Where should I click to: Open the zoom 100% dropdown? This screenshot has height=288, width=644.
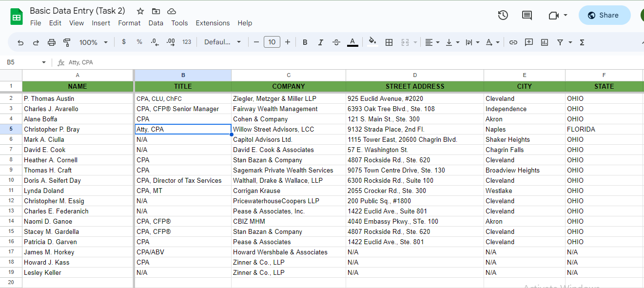[x=94, y=42]
